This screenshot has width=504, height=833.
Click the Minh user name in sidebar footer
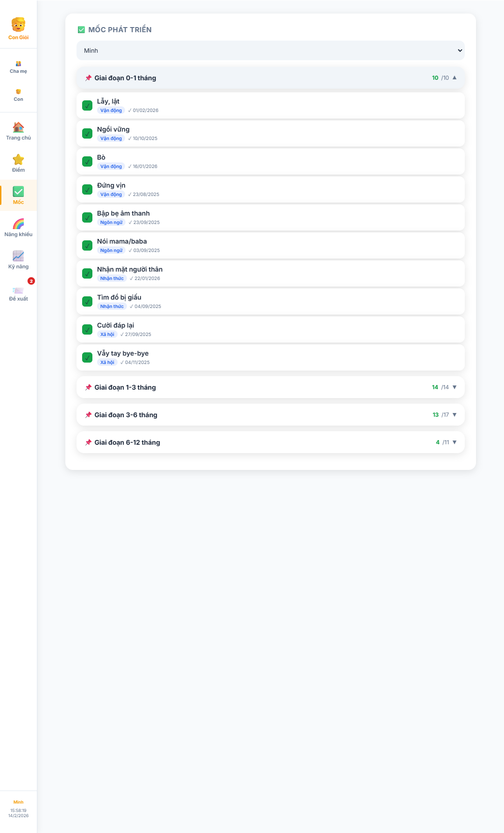[x=18, y=802]
